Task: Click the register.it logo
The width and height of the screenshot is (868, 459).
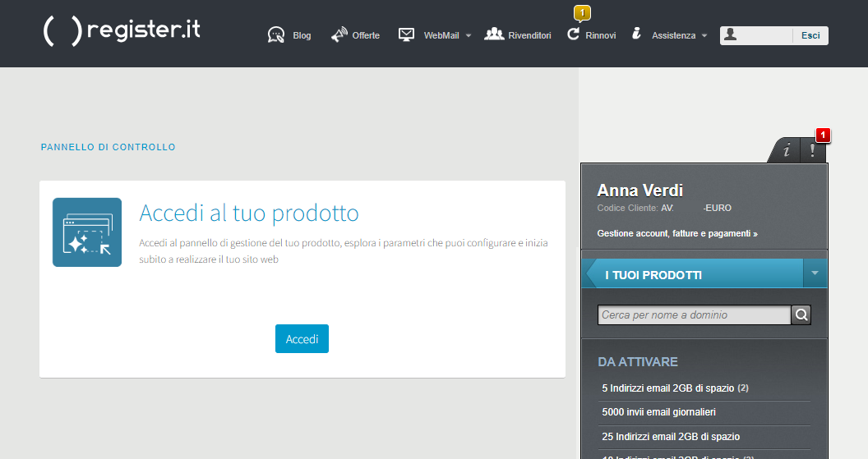Action: tap(122, 30)
